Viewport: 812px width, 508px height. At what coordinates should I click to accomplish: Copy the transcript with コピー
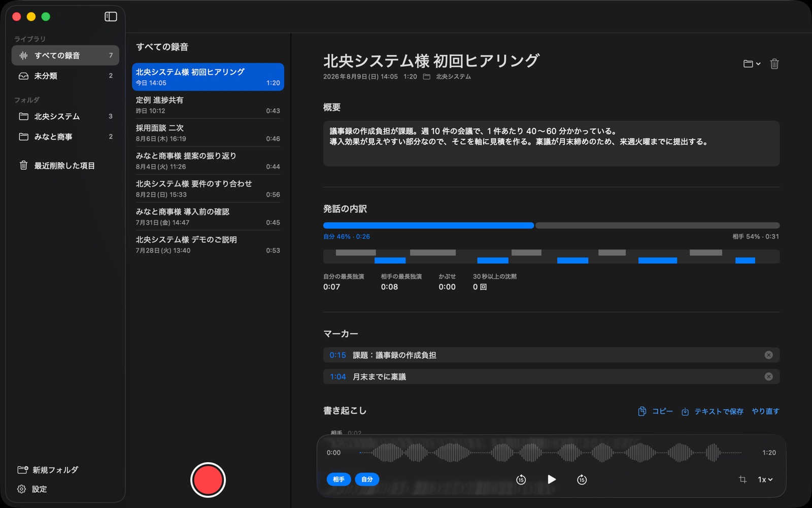pyautogui.click(x=655, y=411)
